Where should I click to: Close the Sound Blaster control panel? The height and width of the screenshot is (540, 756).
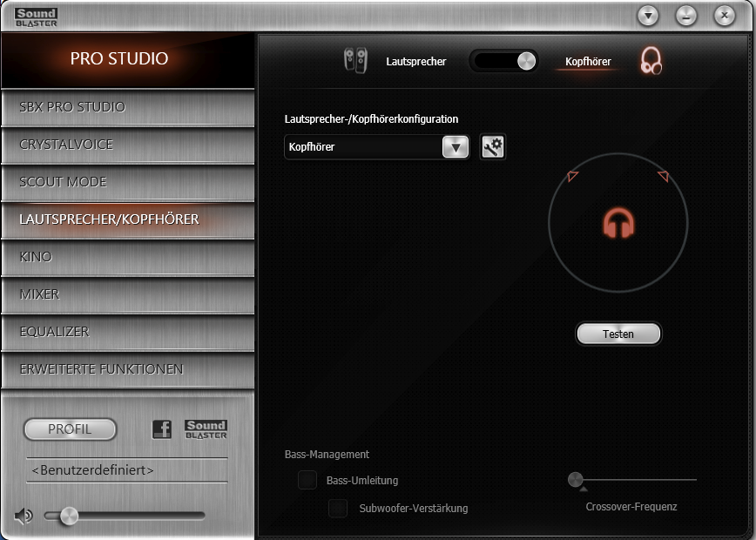(x=724, y=16)
